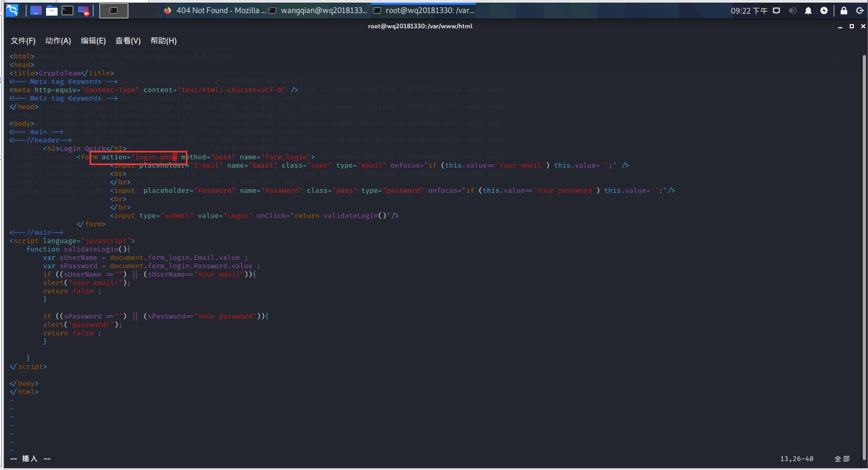Open the 动作(A) menu

pos(58,41)
